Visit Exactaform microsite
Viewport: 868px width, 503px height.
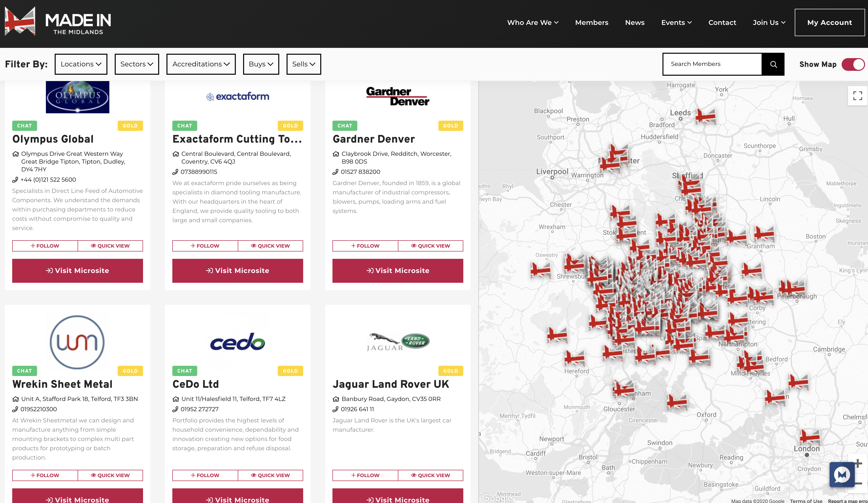coord(238,271)
